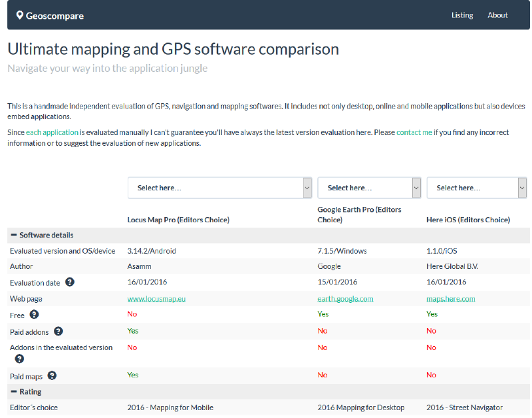Open the About menu item
532x418 pixels.
(x=497, y=15)
